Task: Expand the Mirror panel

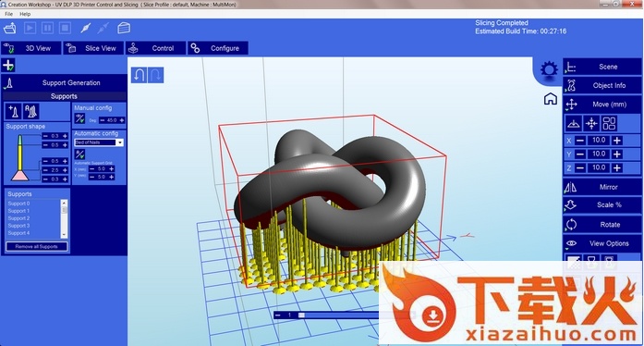Action: (x=602, y=187)
